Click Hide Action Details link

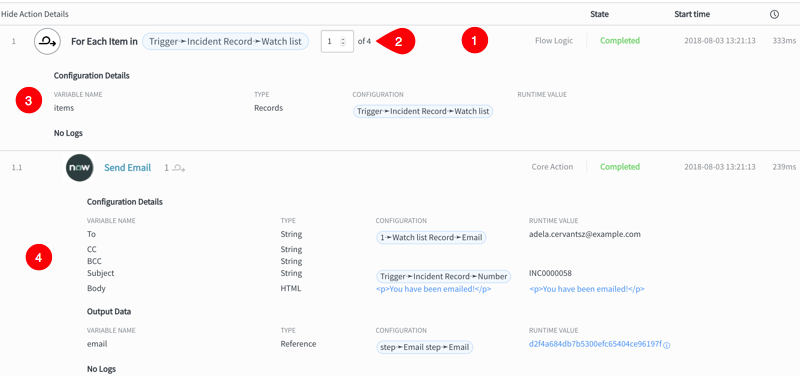[x=35, y=14]
